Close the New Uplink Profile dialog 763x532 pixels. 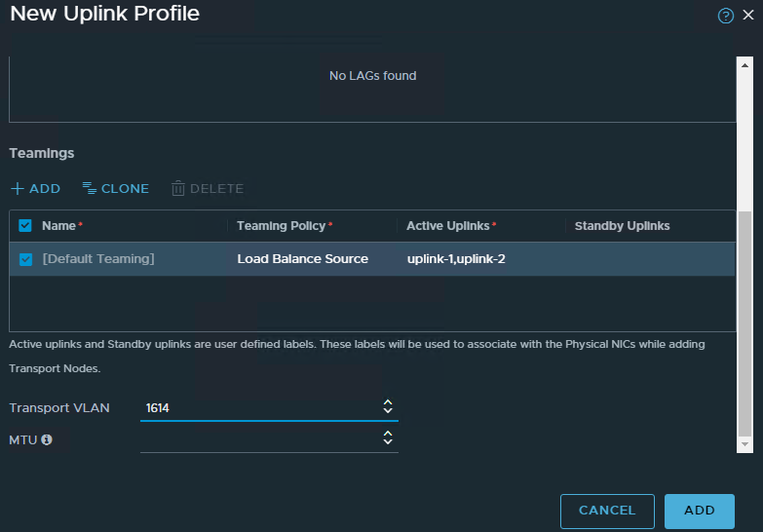tap(748, 15)
